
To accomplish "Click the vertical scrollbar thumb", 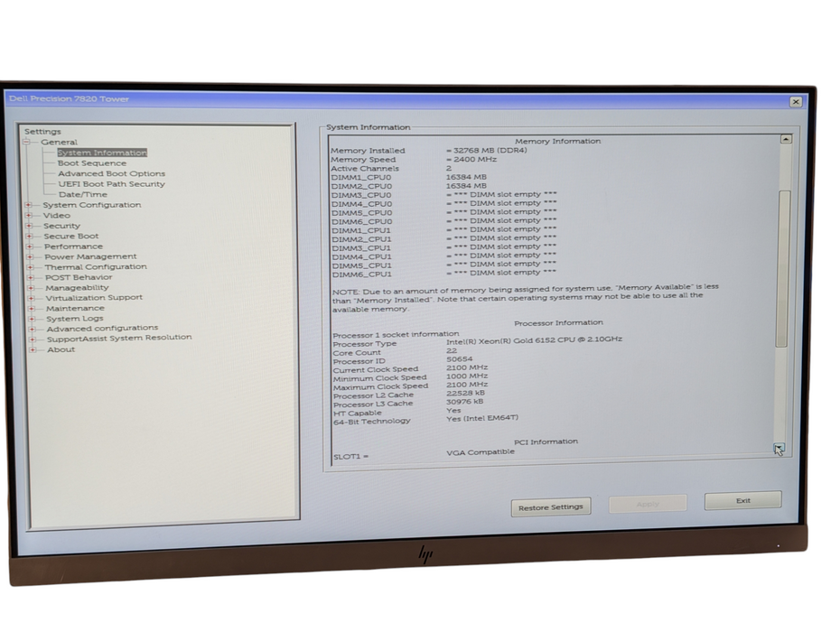I will pyautogui.click(x=783, y=268).
